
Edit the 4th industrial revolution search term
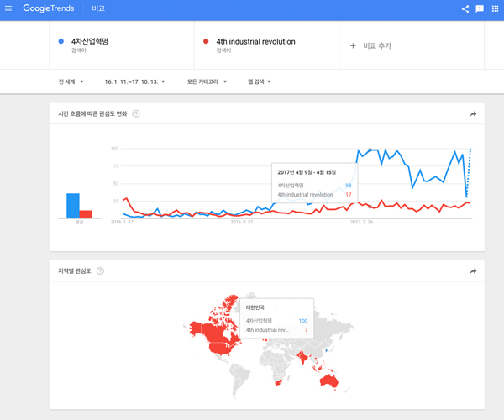[x=266, y=45]
